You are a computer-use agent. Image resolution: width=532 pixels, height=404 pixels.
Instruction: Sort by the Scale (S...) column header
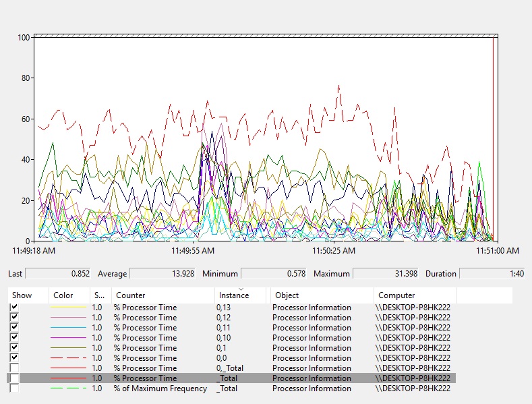coord(100,295)
